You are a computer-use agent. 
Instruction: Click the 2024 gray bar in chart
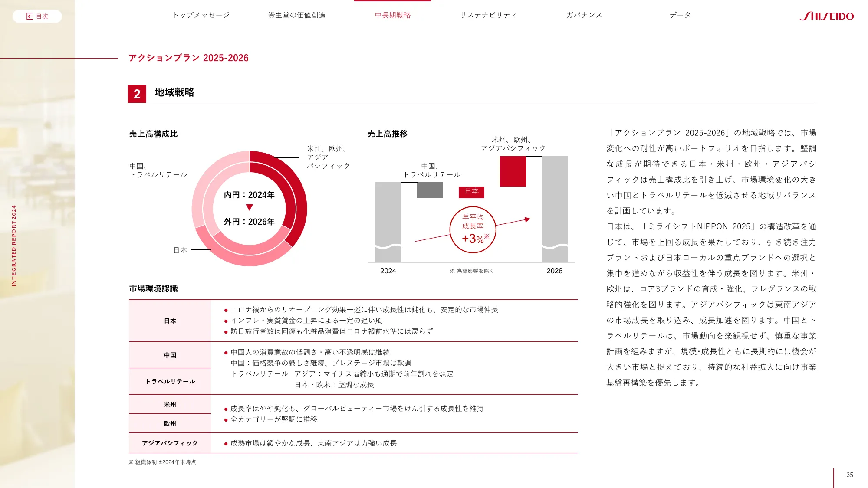(x=388, y=217)
